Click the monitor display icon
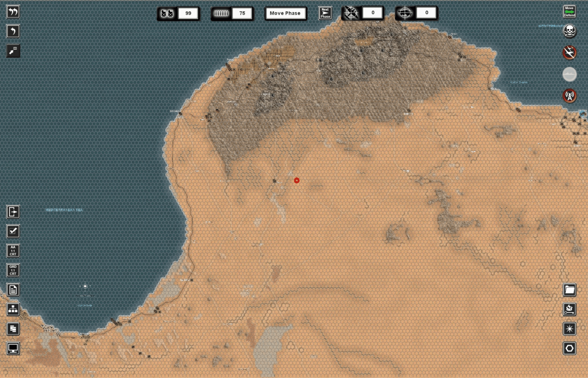Image resolution: width=588 pixels, height=378 pixels. coord(13,348)
